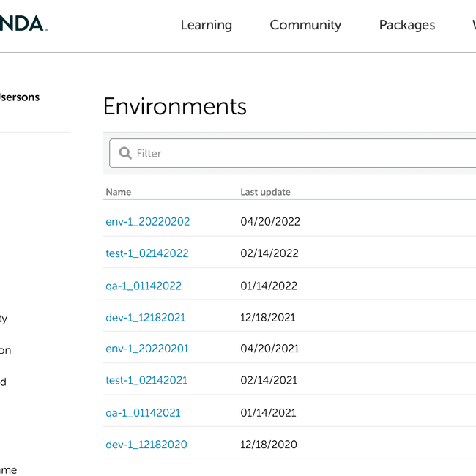Open the Learning menu
The width and height of the screenshot is (476, 476).
tap(206, 25)
